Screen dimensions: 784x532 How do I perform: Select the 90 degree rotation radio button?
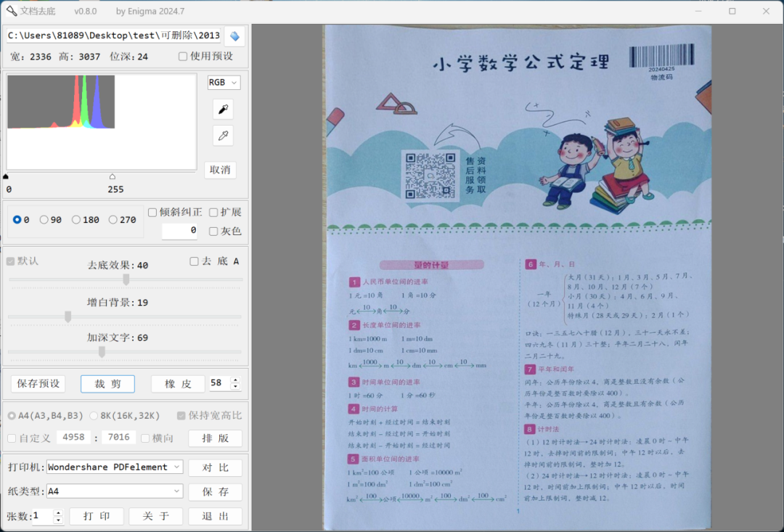click(x=44, y=220)
